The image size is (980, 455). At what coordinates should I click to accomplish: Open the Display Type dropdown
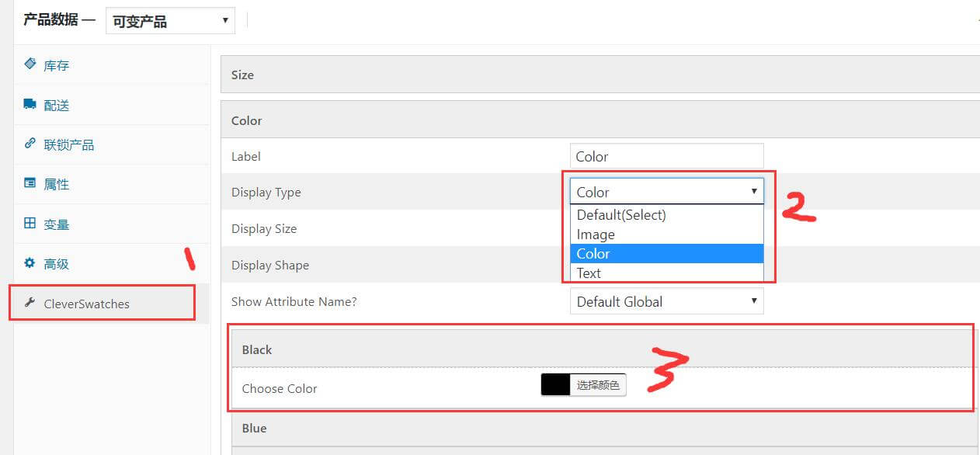pos(666,192)
